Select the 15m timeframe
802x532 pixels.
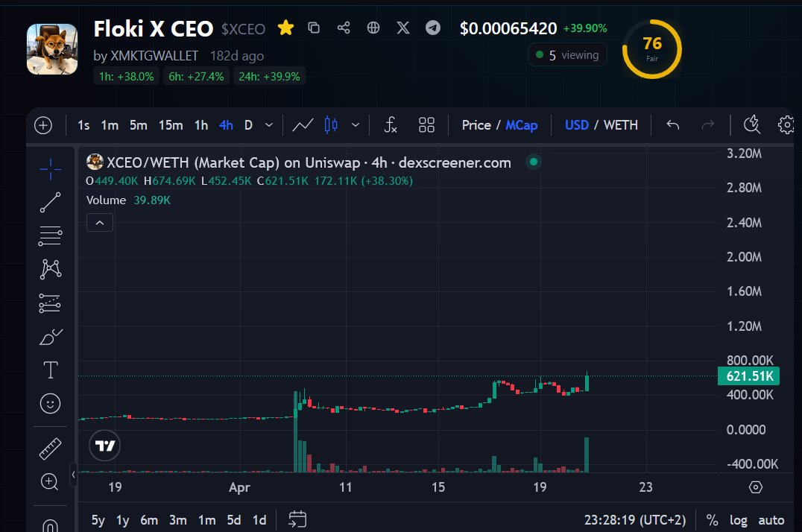(171, 125)
